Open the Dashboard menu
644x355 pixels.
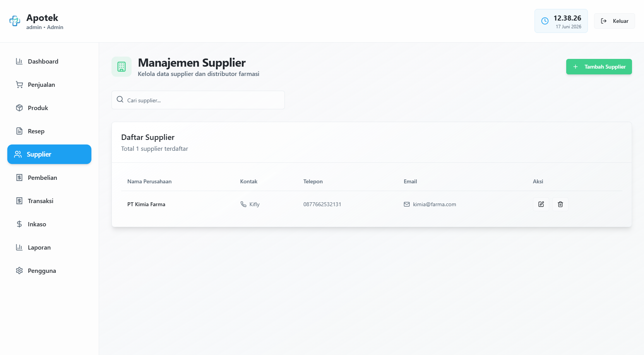[49, 61]
